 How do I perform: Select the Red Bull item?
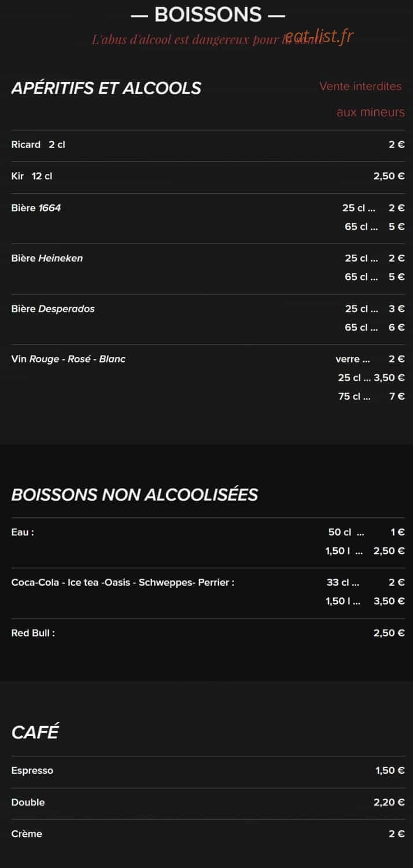tap(33, 632)
